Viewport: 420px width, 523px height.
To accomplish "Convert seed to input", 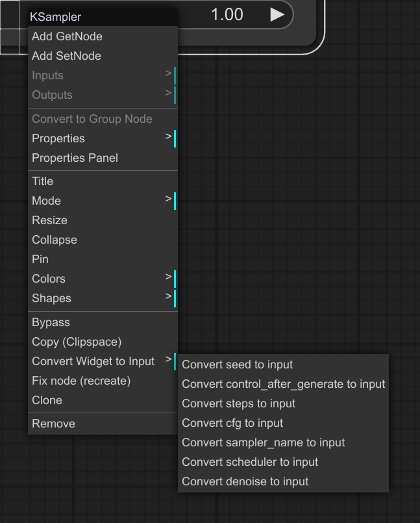I will coord(236,364).
